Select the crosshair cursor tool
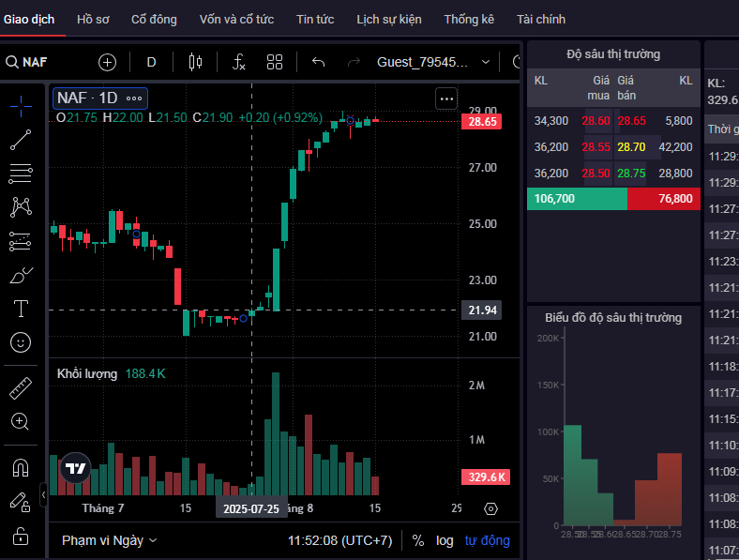The width and height of the screenshot is (739, 560). [x=21, y=106]
